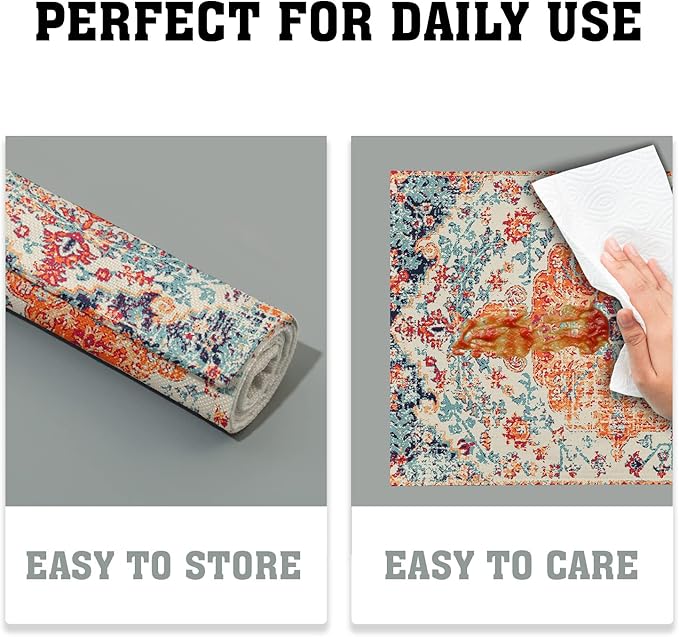Click the word 'USE' in the title

pos(598,21)
